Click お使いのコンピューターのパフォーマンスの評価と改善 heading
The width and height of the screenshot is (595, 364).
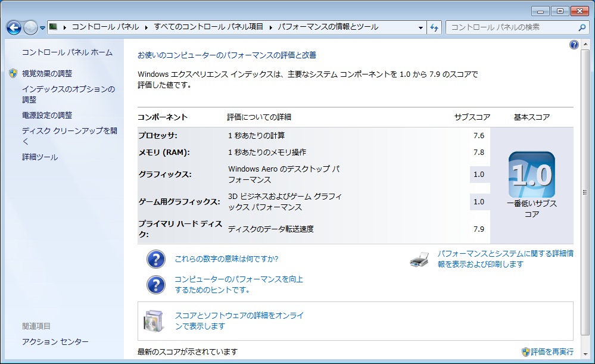tap(227, 55)
